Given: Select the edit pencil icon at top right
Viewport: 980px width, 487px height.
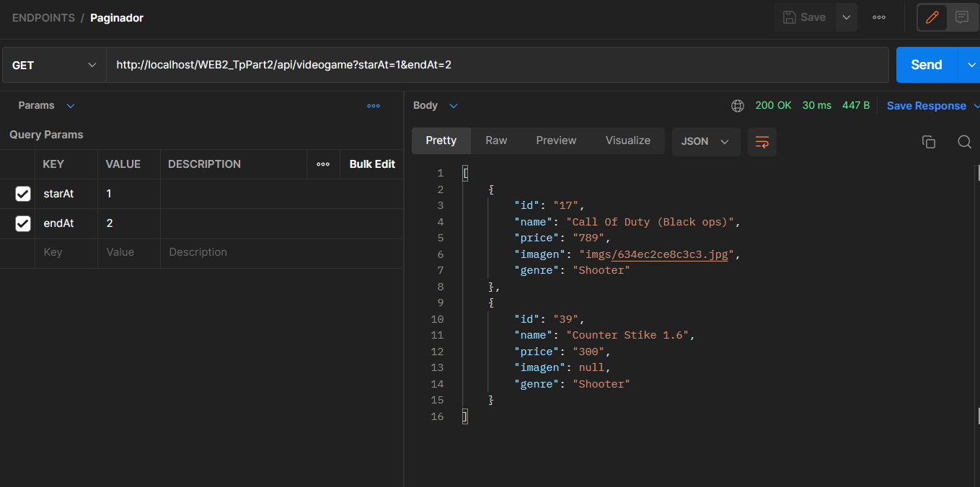Looking at the screenshot, I should 930,17.
